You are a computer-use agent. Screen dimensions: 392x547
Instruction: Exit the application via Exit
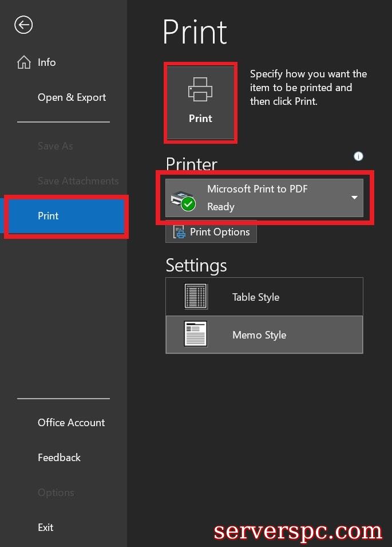[46, 528]
